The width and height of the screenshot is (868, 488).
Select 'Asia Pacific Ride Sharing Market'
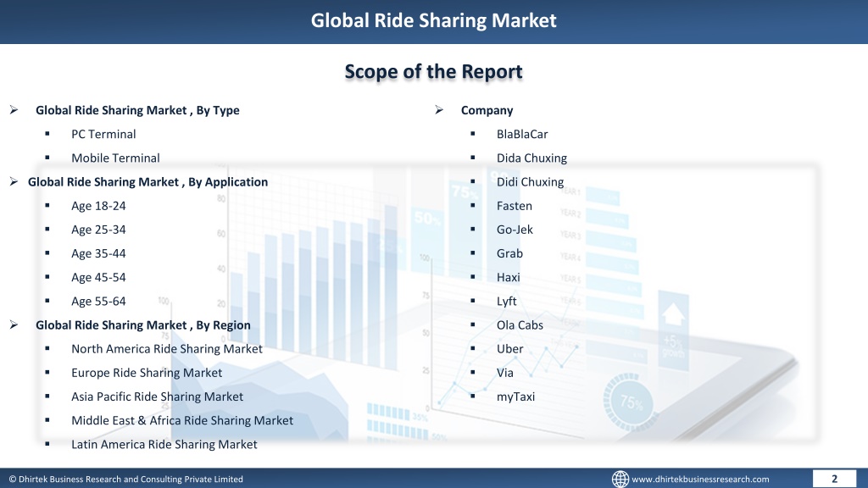tap(157, 396)
